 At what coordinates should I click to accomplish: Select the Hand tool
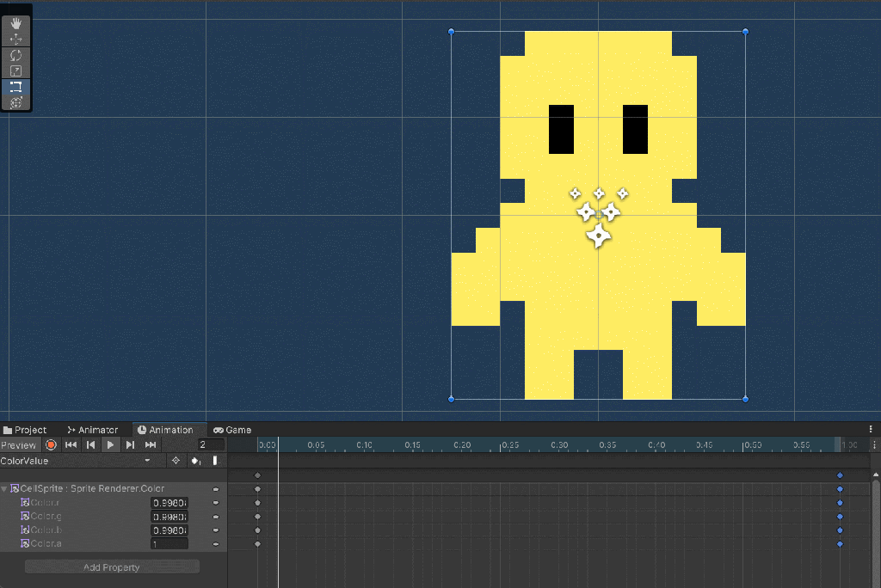(15, 23)
